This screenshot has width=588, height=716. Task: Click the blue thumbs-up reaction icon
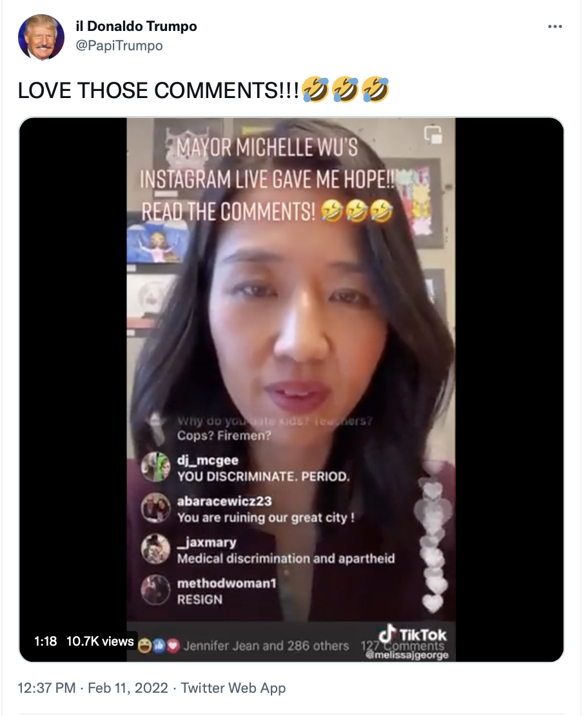pos(159,646)
